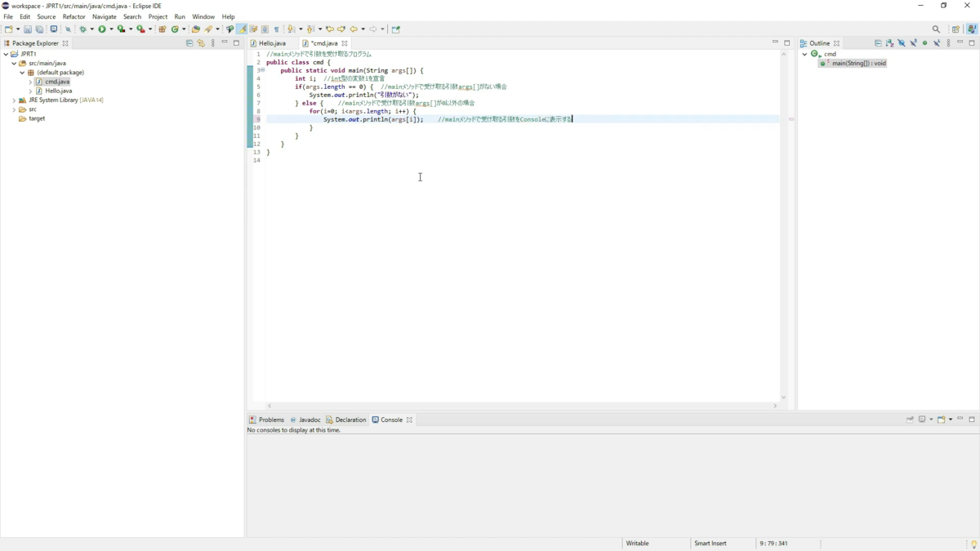
Task: Open dropdown arrow beside New file icon
Action: point(17,29)
